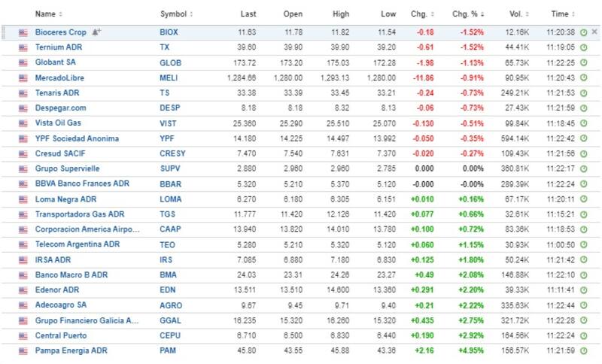Open the Grupo Supervielle stock page

coord(67,168)
